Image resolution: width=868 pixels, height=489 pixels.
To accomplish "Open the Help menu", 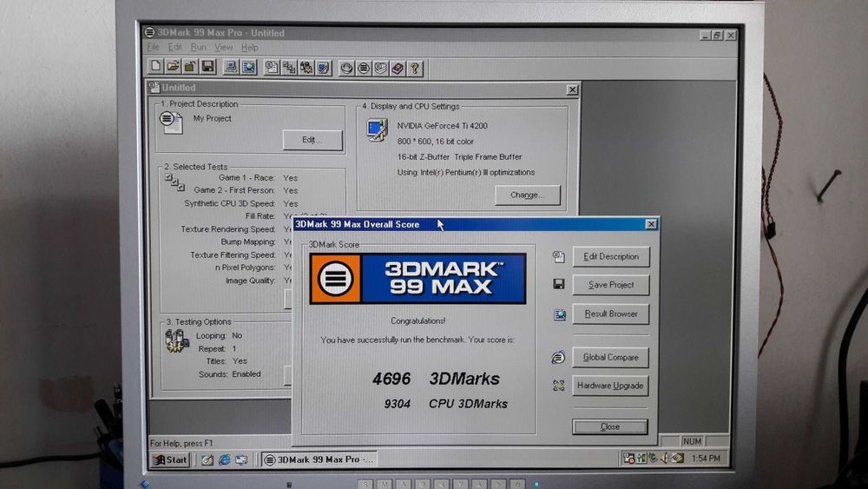I will pyautogui.click(x=250, y=48).
